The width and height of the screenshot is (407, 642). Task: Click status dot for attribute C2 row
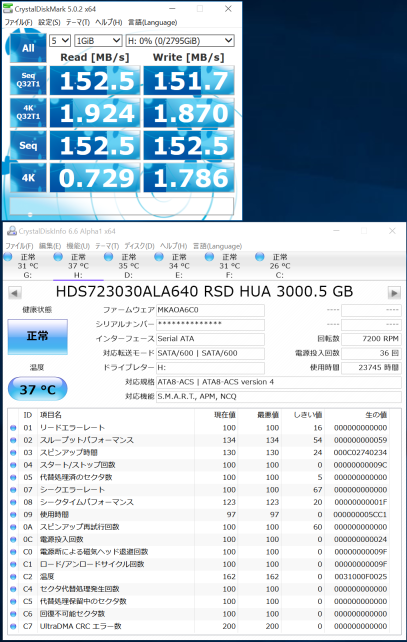tap(13, 577)
